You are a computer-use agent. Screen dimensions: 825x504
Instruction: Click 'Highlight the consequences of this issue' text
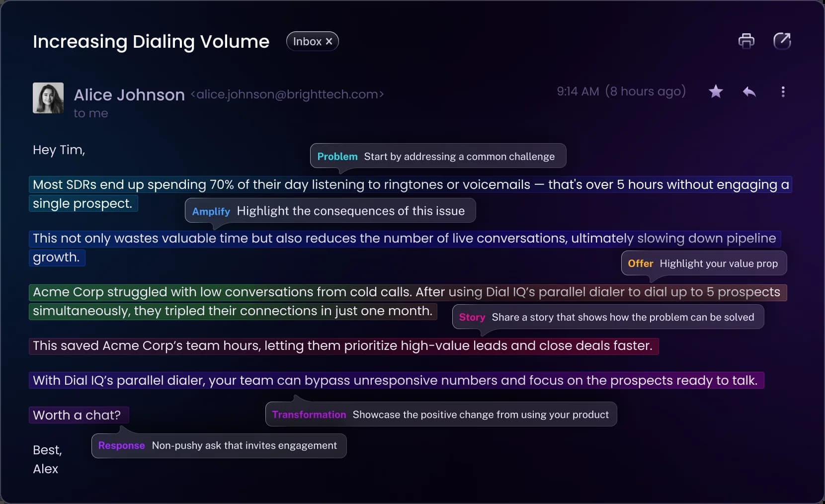351,211
